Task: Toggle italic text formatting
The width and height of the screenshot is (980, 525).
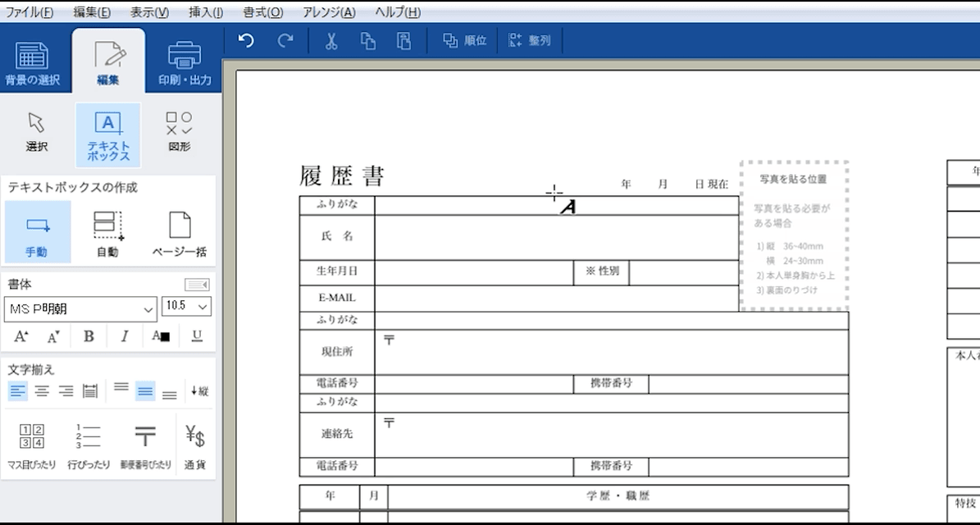Action: (x=122, y=336)
